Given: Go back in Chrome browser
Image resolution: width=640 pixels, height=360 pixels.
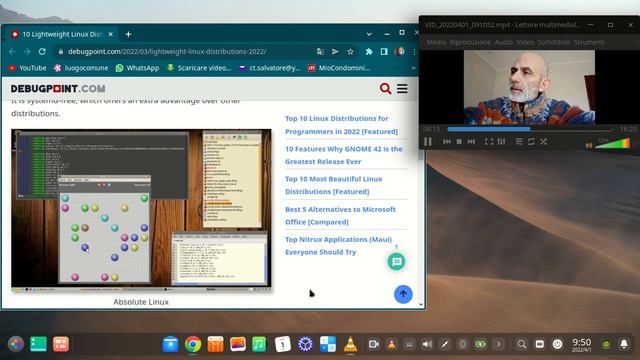Looking at the screenshot, I should pyautogui.click(x=12, y=51).
